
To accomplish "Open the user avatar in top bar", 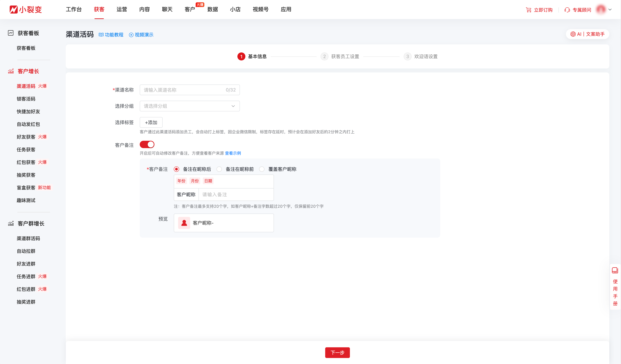I will click(601, 10).
